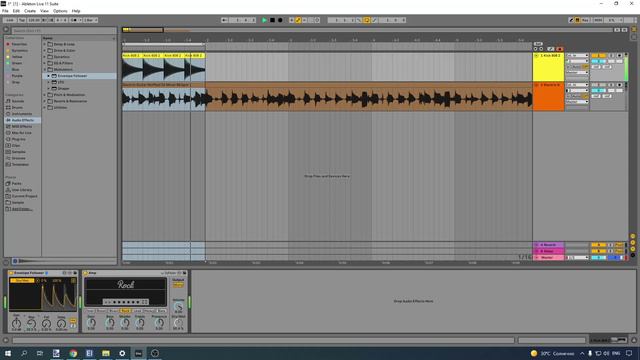This screenshot has width=640, height=360.
Task: Open Samples category in browser
Action: point(18,152)
